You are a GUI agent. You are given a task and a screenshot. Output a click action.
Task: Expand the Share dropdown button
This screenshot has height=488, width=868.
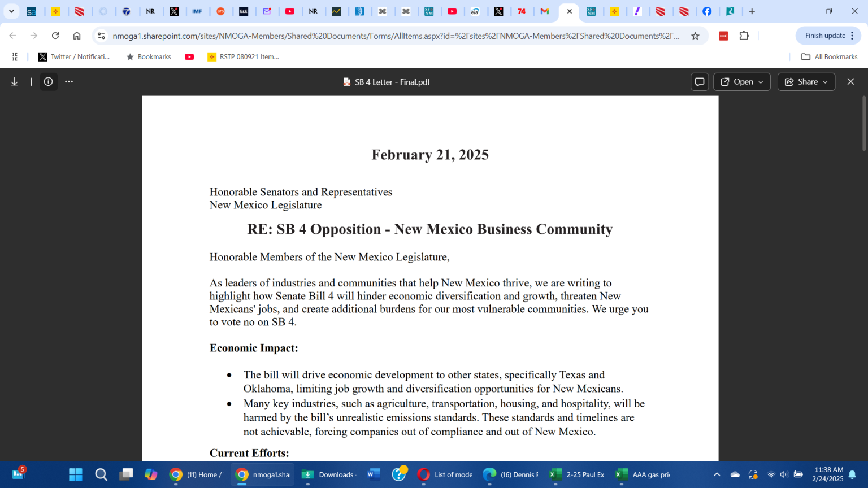coord(806,82)
